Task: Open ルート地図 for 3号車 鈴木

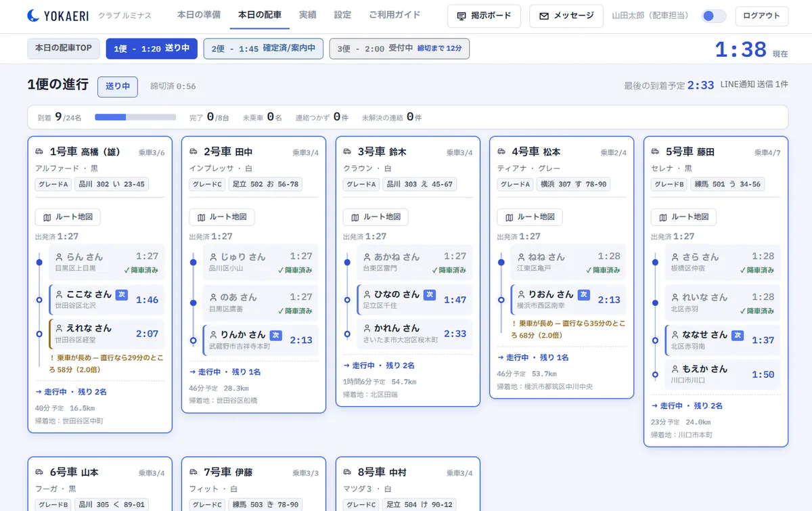Action: pyautogui.click(x=376, y=217)
